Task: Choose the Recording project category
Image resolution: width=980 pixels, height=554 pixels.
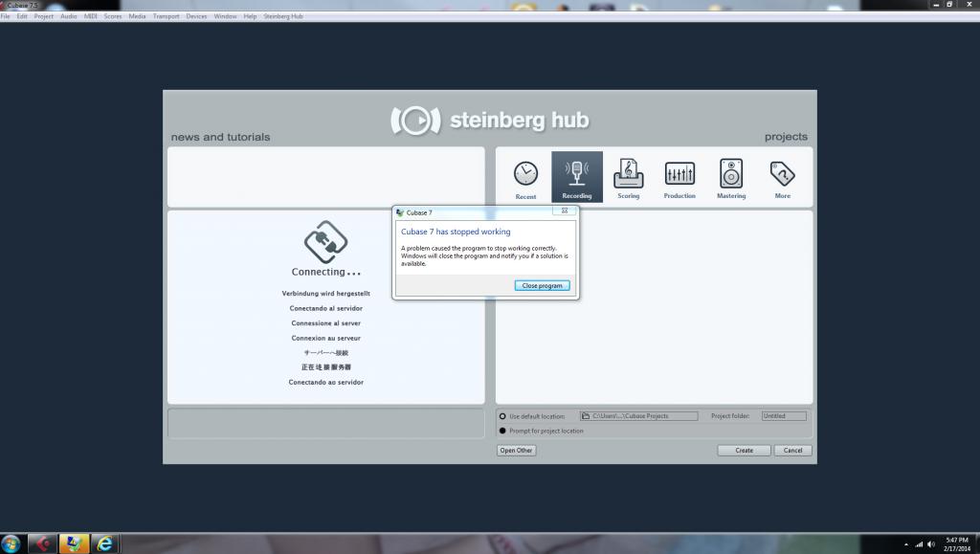Action: pos(577,177)
